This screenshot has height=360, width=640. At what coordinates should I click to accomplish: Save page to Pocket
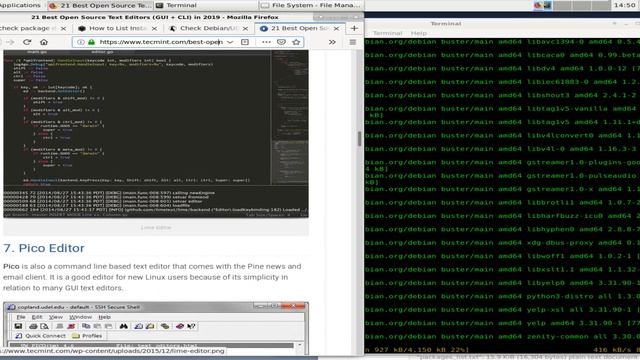(281, 42)
